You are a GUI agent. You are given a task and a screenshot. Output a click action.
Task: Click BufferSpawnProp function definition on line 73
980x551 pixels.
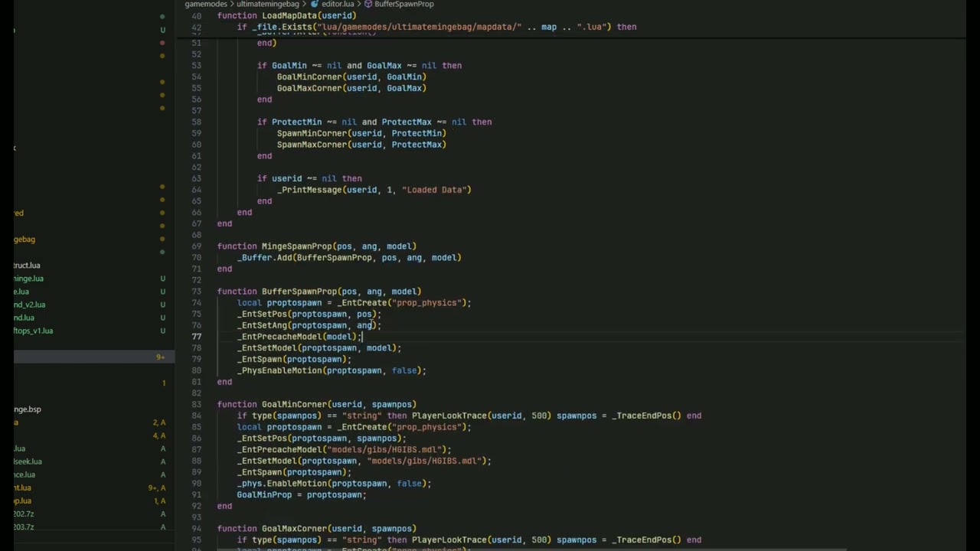click(x=299, y=292)
